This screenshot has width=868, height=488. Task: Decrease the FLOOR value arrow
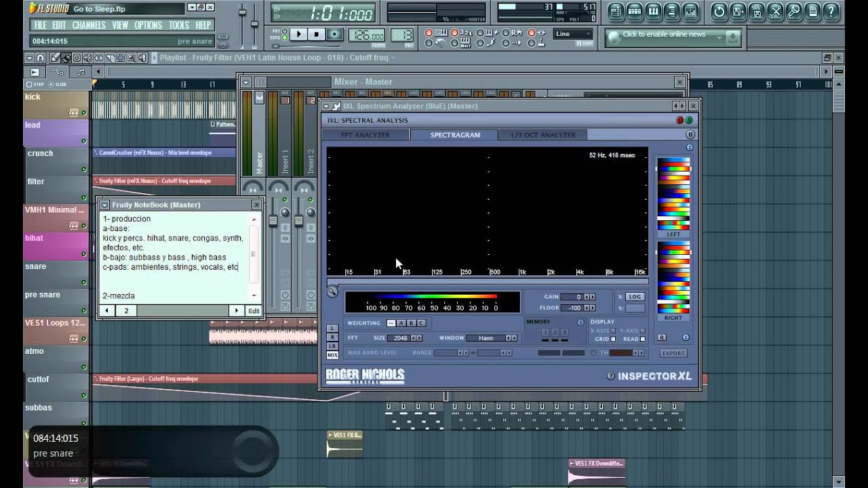coord(587,308)
